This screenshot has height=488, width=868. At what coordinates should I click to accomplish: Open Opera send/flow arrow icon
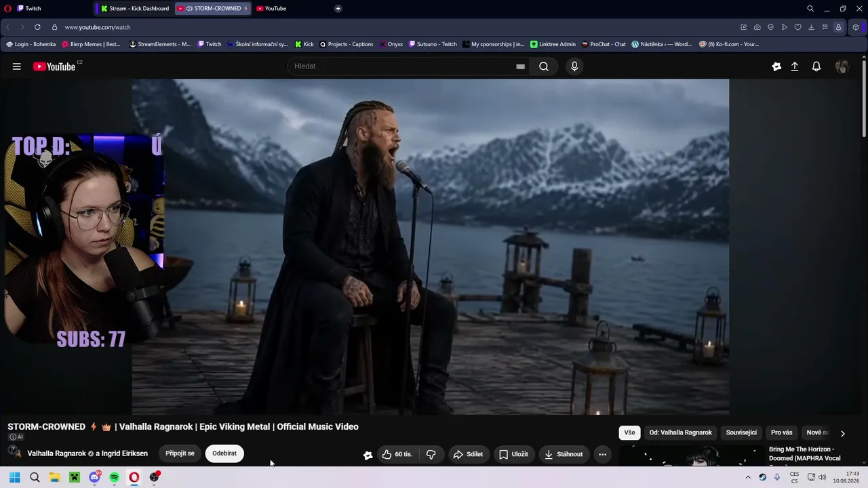784,27
